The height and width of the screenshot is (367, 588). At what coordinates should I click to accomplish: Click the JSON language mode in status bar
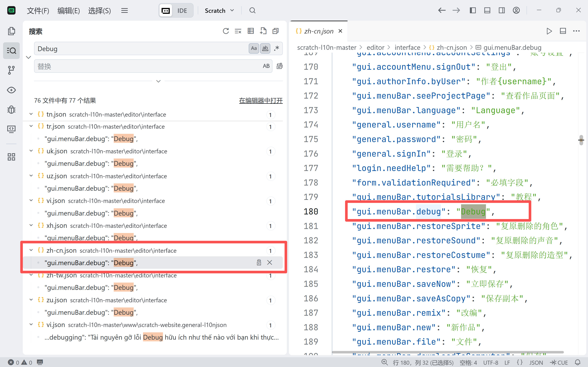[536, 362]
